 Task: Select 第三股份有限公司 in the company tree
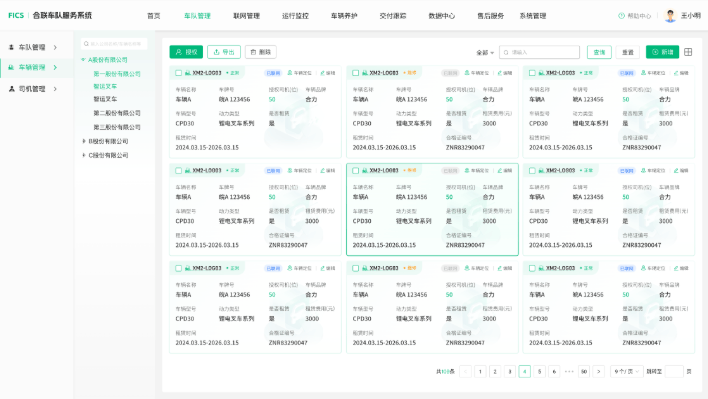[117, 127]
